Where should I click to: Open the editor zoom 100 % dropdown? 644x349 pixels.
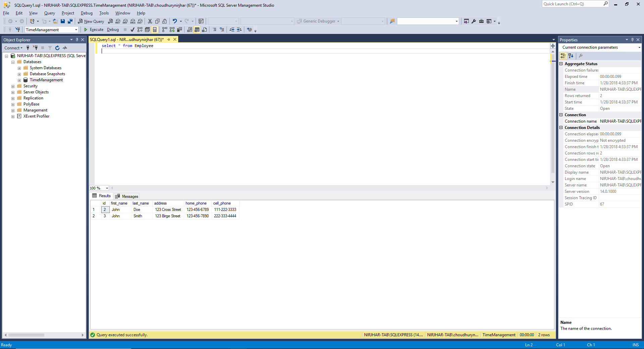coord(107,188)
